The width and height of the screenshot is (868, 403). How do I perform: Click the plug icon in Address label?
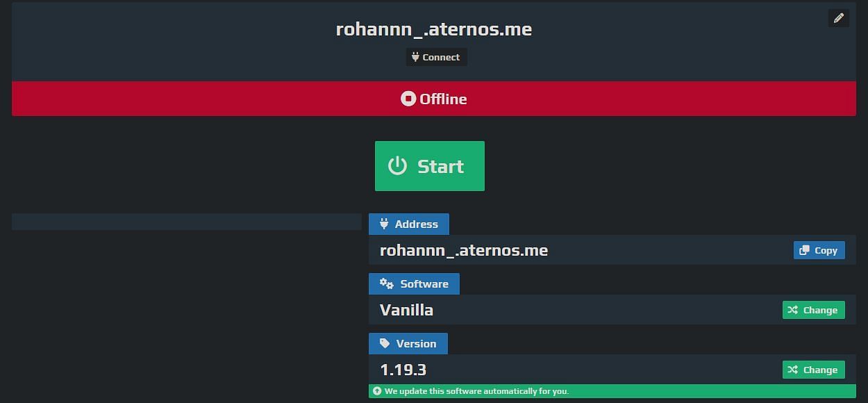(x=384, y=224)
